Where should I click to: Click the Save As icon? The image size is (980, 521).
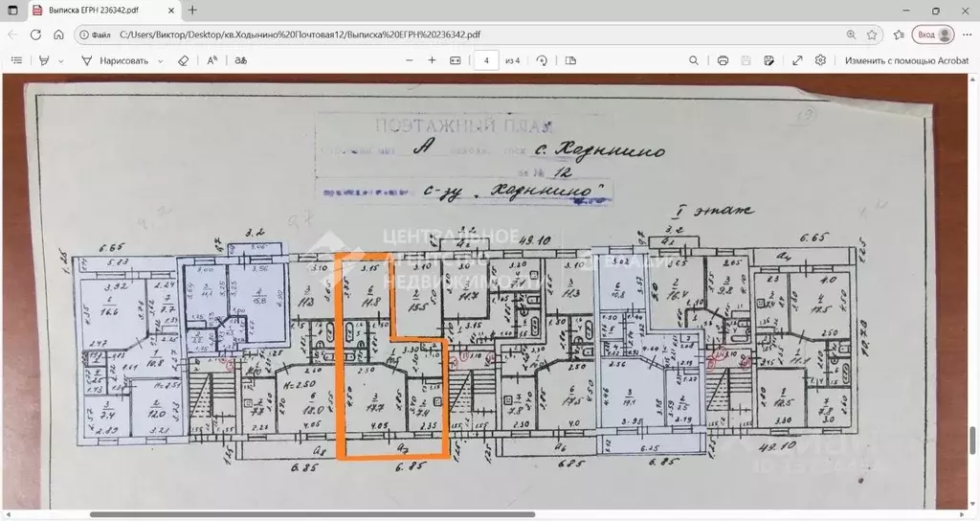pyautogui.click(x=768, y=60)
